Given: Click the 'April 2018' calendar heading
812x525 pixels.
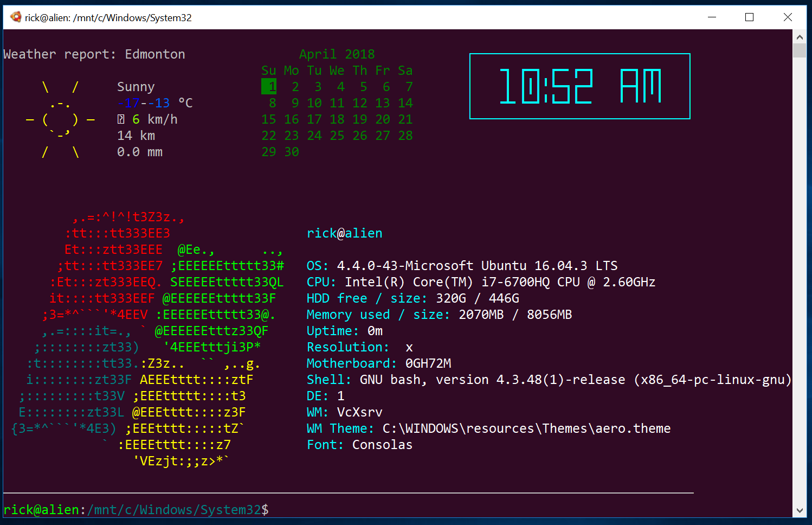Looking at the screenshot, I should (337, 54).
